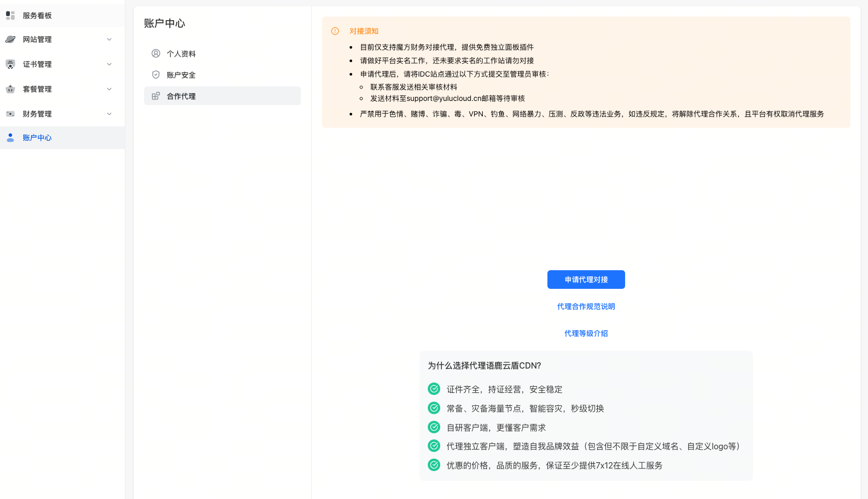Open 服务看板 in the sidebar

[x=37, y=16]
